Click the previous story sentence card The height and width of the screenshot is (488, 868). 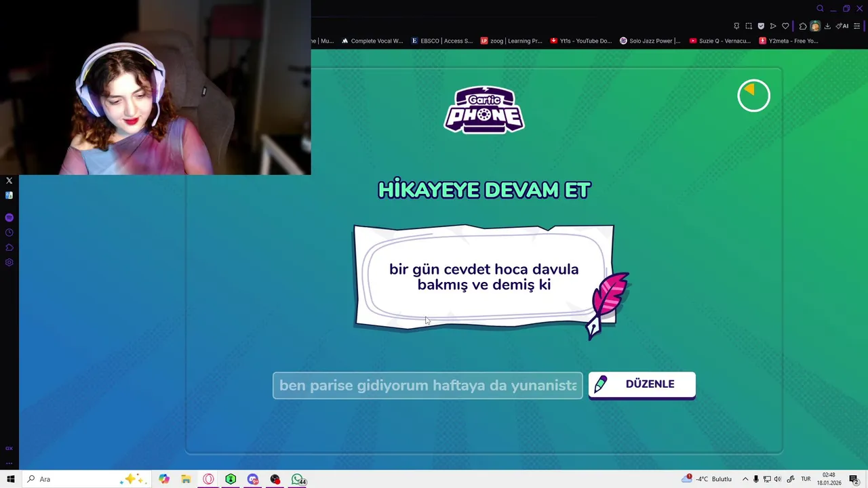(x=484, y=277)
